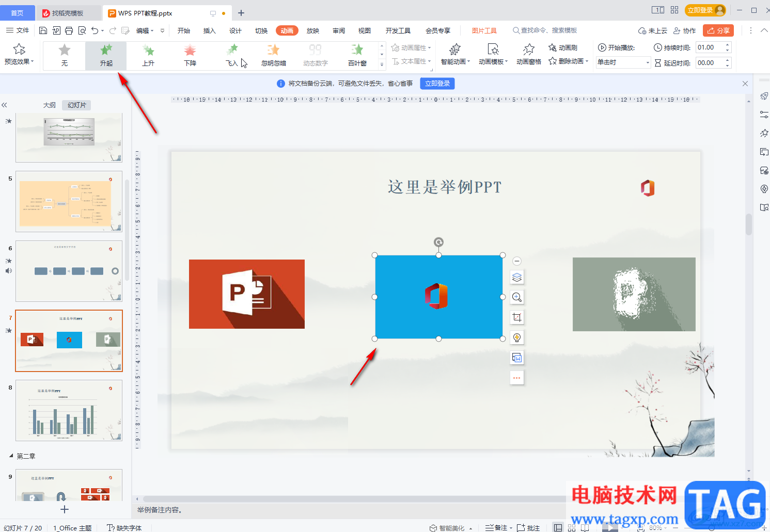Switch to the 插入 ribbon tab
The height and width of the screenshot is (532, 770).
[210, 31]
